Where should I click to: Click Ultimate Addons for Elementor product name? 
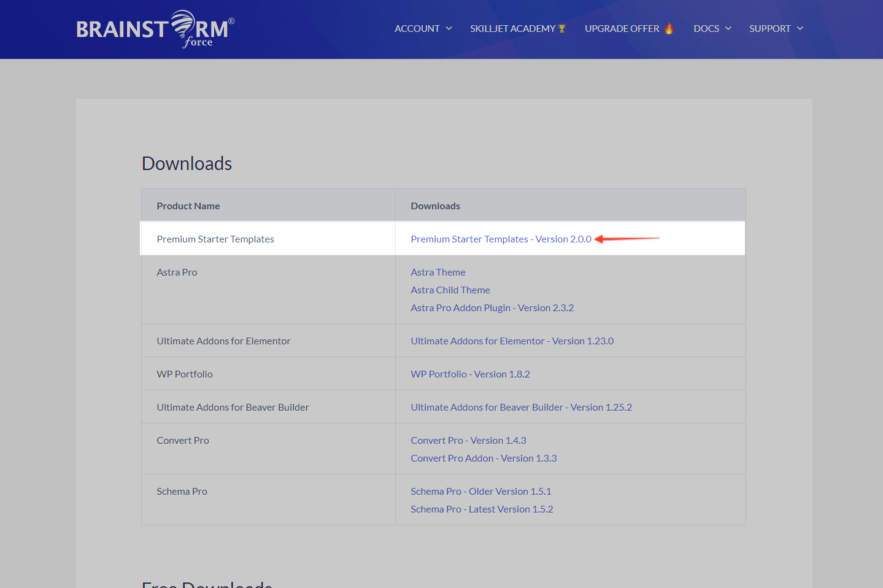[223, 341]
